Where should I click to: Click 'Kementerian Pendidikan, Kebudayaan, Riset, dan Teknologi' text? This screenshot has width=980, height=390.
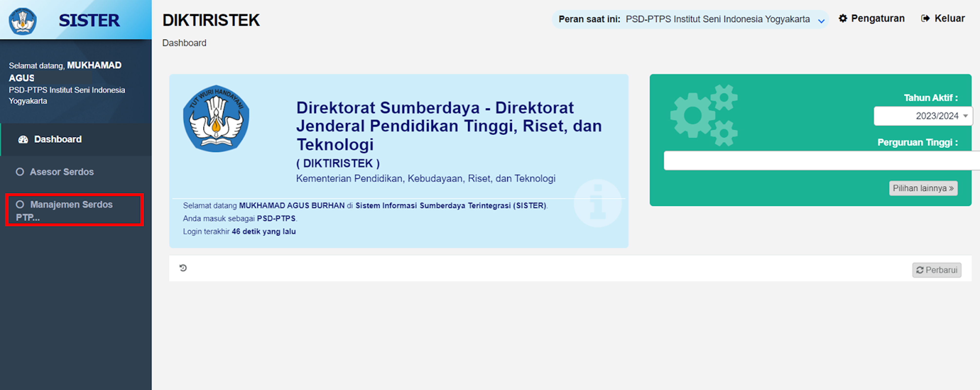click(x=426, y=178)
